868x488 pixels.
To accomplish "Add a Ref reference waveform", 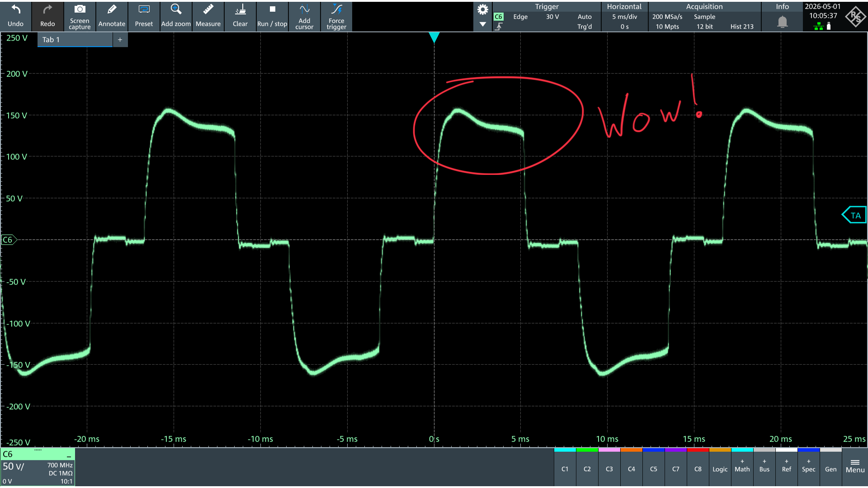I will coord(787,467).
